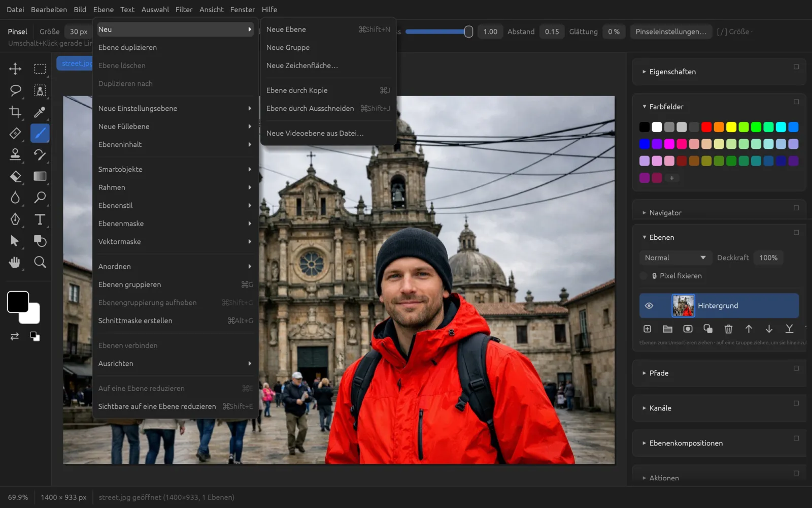Select the Zoom magnifier tool
This screenshot has height=508, width=812.
(40, 262)
